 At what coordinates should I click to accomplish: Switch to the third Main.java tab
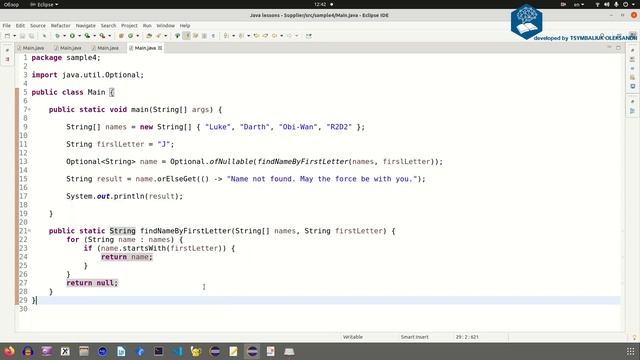click(105, 48)
